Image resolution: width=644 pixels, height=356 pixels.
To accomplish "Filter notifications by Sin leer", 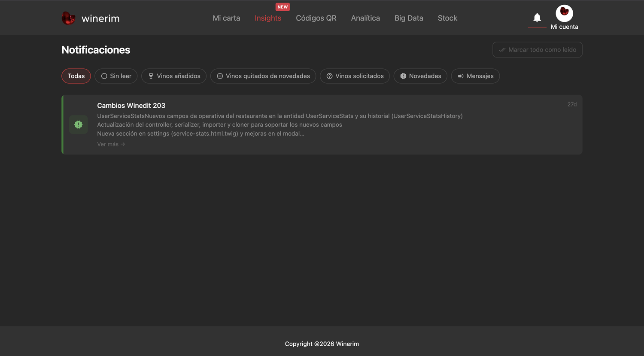I will pyautogui.click(x=116, y=76).
